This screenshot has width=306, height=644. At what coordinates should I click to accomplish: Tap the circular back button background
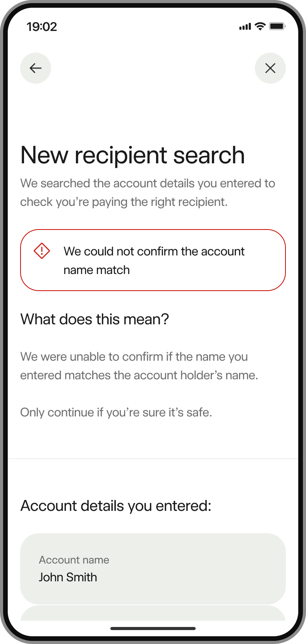pos(35,68)
